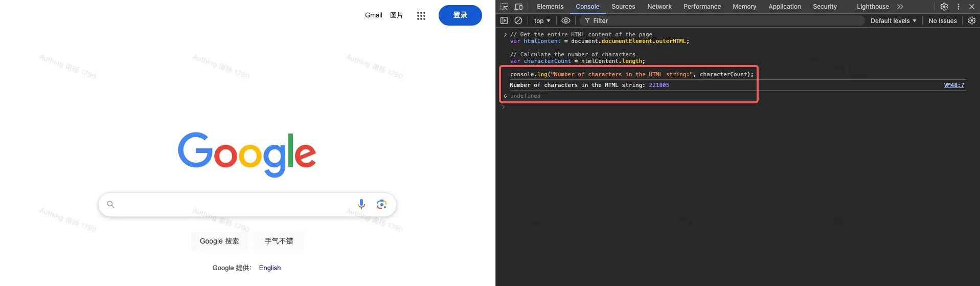Image resolution: width=980 pixels, height=286 pixels.
Task: Open the Sources tab
Action: point(623,7)
